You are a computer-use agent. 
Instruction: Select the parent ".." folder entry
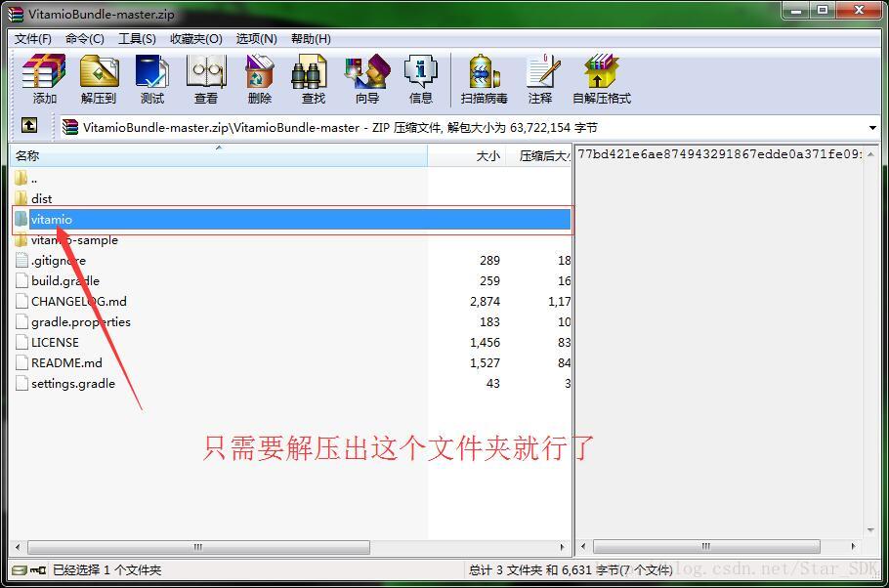(26, 178)
